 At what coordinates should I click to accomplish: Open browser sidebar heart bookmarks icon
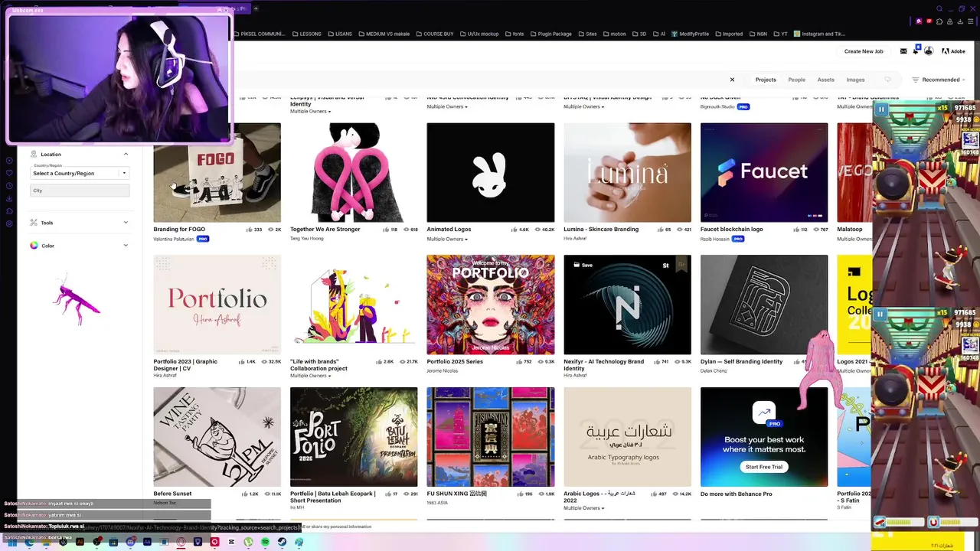(9, 173)
